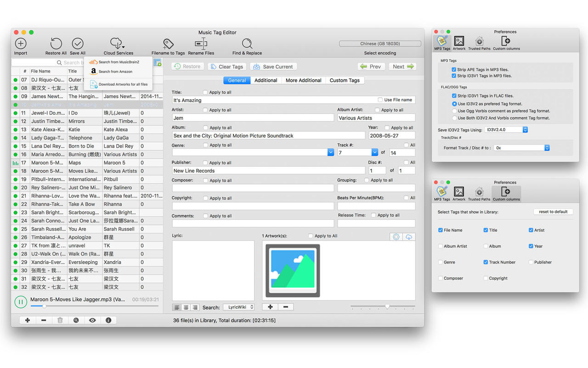The width and height of the screenshot is (588, 368).
Task: Open the Format Track / Disc # dropdown
Action: click(x=522, y=148)
